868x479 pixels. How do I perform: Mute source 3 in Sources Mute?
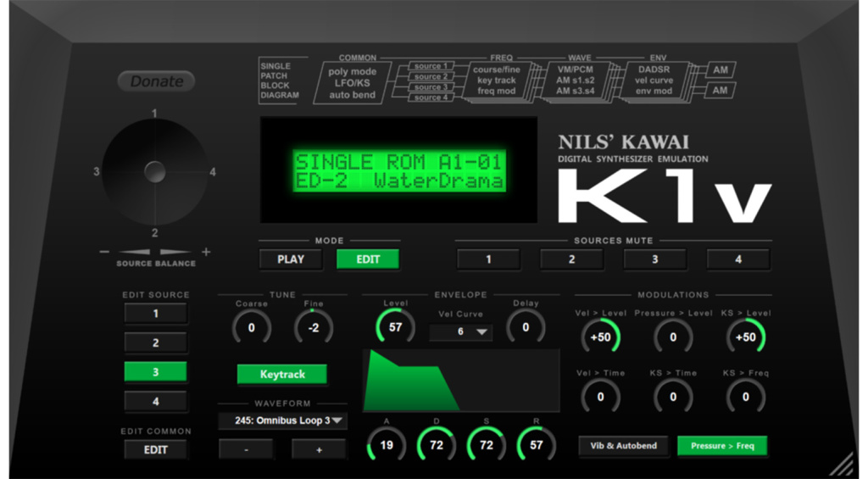point(655,259)
